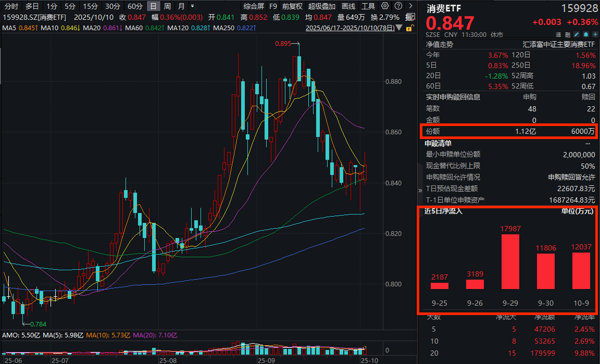Open the 超级叠加 overlay function

[321, 6]
